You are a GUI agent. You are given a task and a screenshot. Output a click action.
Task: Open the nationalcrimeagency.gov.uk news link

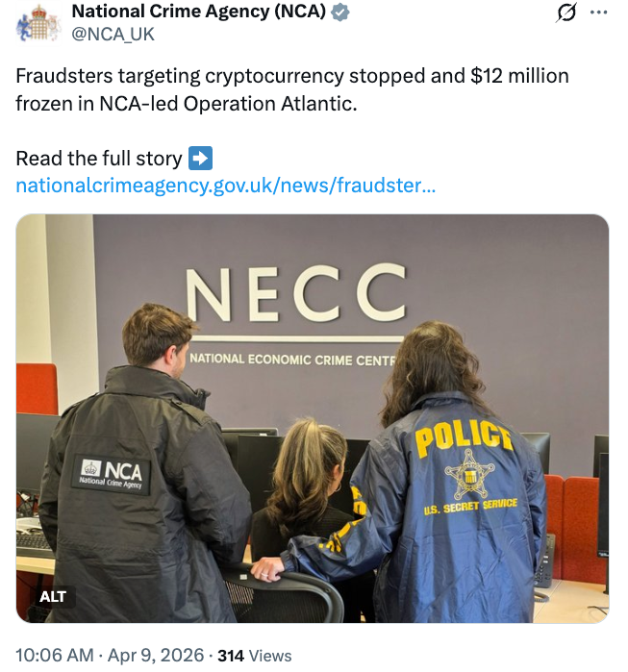[x=225, y=185]
